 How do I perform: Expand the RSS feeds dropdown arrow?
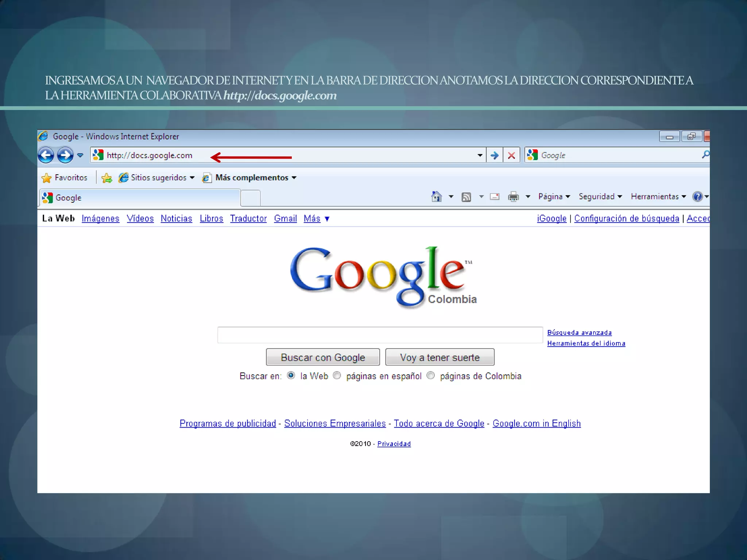point(481,197)
